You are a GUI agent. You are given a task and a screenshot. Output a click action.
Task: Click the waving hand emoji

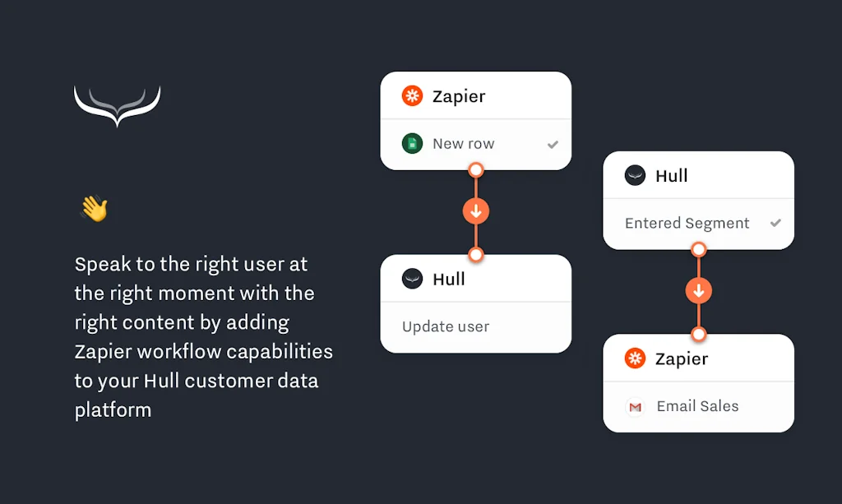94,209
